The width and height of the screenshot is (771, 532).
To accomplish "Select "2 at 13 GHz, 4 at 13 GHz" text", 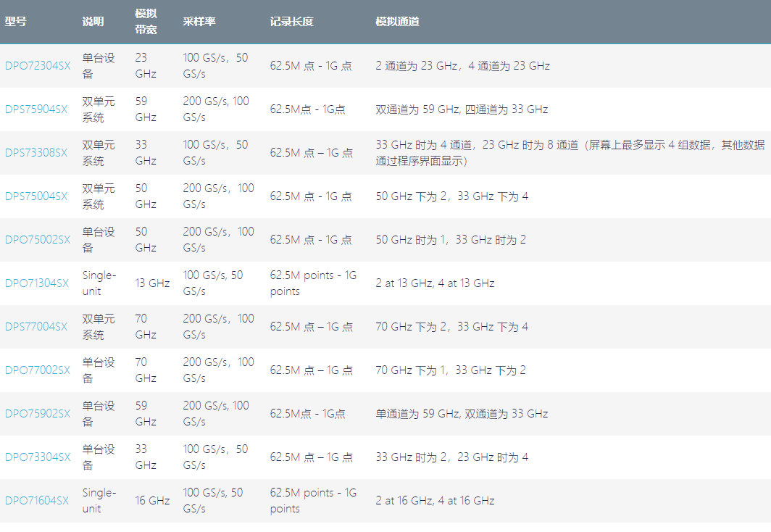I will (x=435, y=283).
